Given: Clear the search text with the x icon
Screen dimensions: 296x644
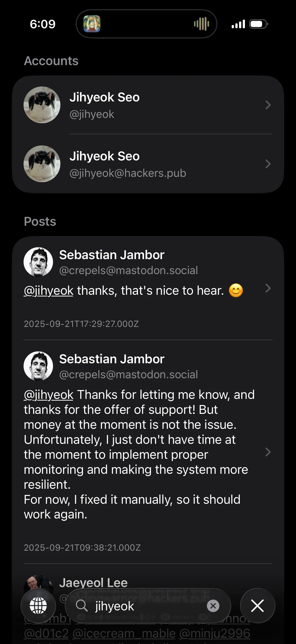Looking at the screenshot, I should click(213, 606).
